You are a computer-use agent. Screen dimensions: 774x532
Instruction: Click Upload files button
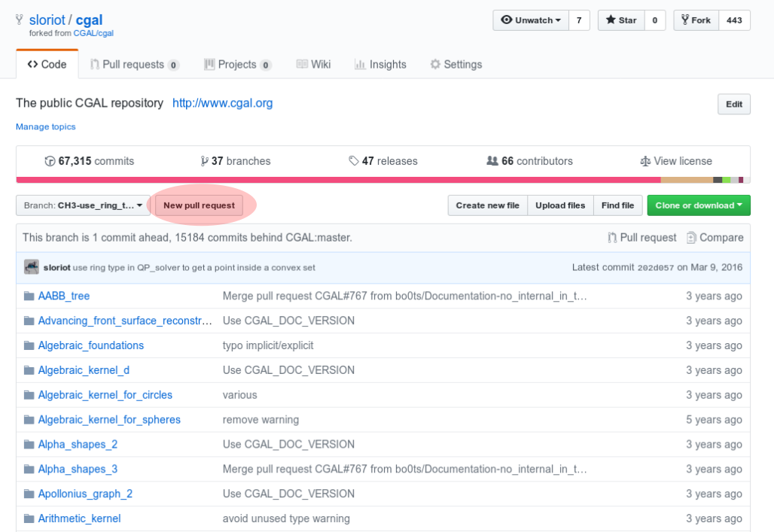560,205
